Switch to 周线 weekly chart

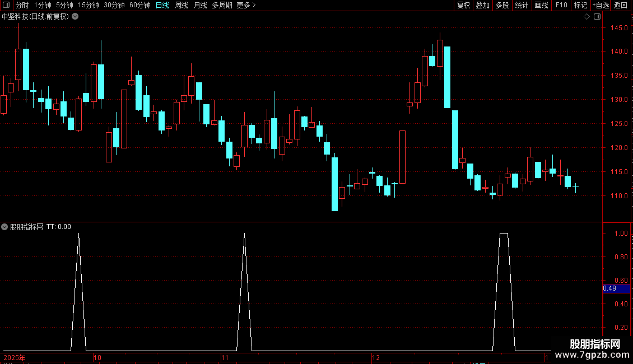[x=181, y=5]
